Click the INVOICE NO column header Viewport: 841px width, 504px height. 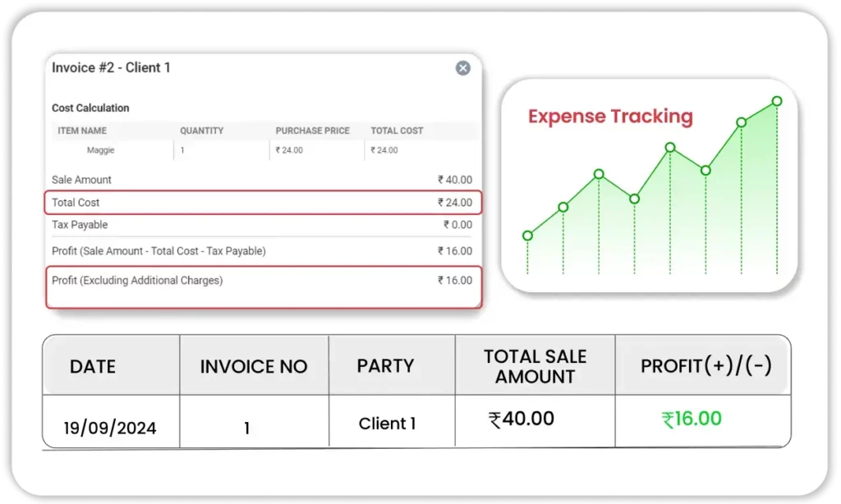(x=254, y=366)
